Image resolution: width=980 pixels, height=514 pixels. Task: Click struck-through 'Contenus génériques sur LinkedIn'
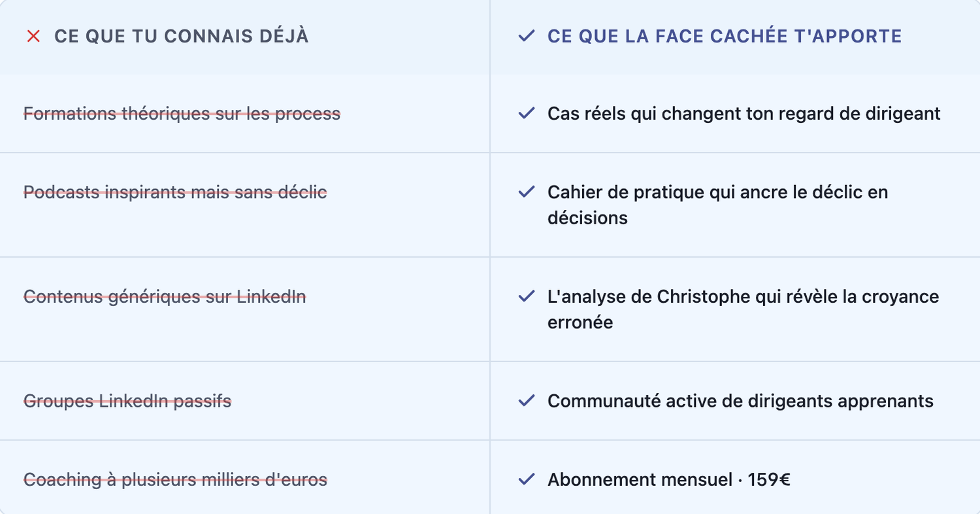[165, 297]
